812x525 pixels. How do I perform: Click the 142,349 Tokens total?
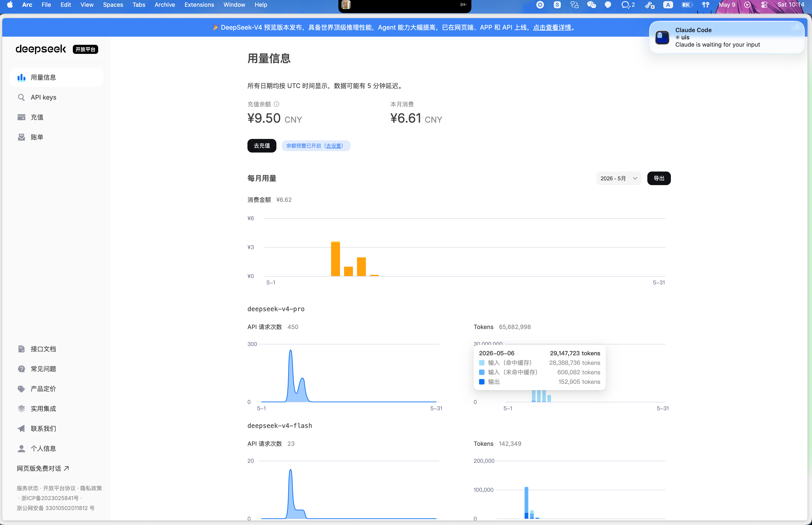pos(510,444)
